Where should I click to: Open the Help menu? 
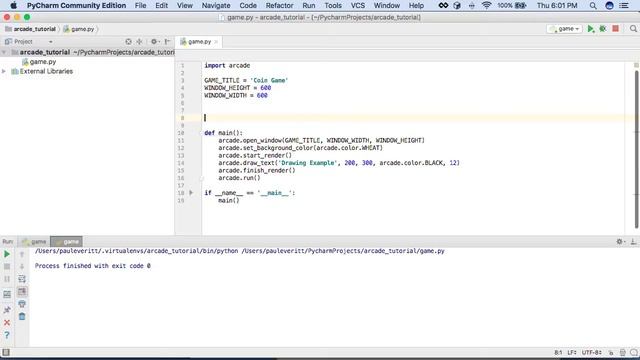tap(416, 6)
